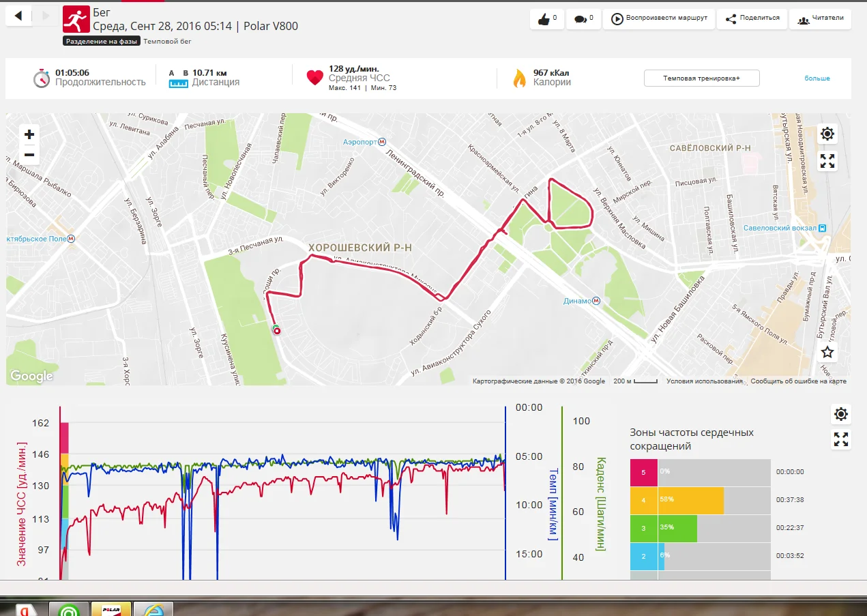867x616 pixels.
Task: Click the star icon on the map
Action: click(x=827, y=352)
